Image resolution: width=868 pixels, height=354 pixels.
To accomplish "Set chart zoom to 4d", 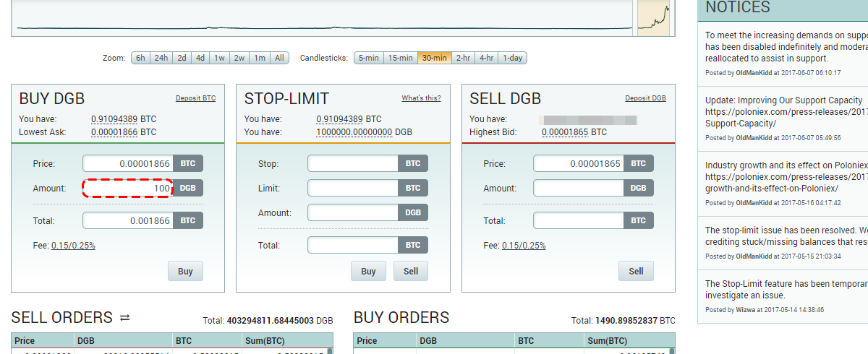I will click(200, 58).
